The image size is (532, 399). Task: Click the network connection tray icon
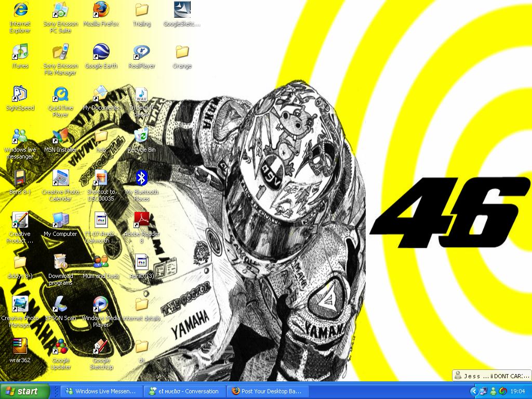tap(484, 392)
